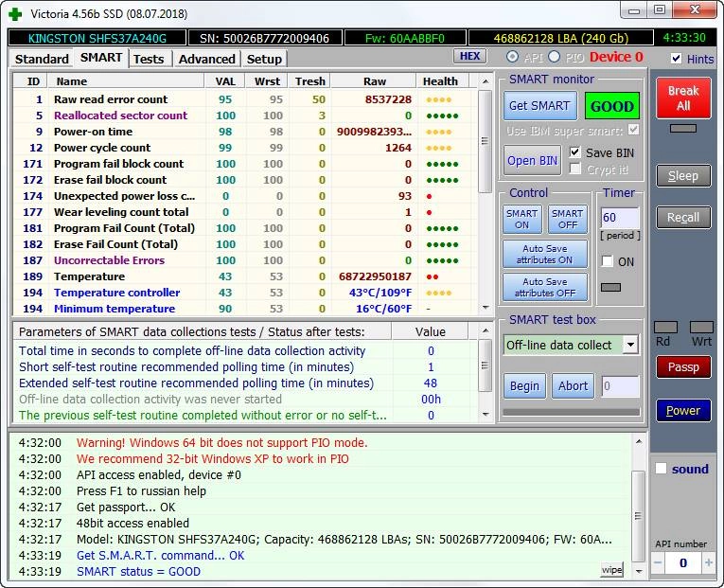The image size is (724, 588).
Task: Click the API number value field
Action: pyautogui.click(x=683, y=562)
